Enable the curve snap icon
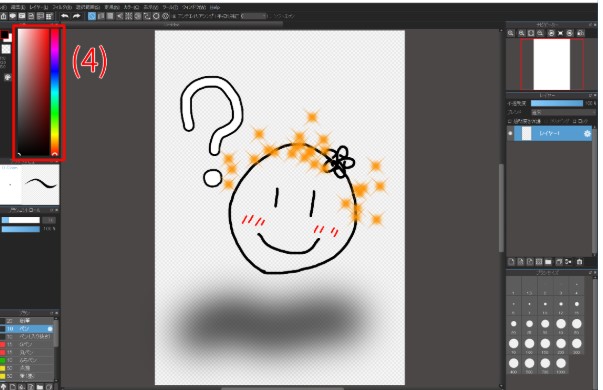 click(x=147, y=16)
